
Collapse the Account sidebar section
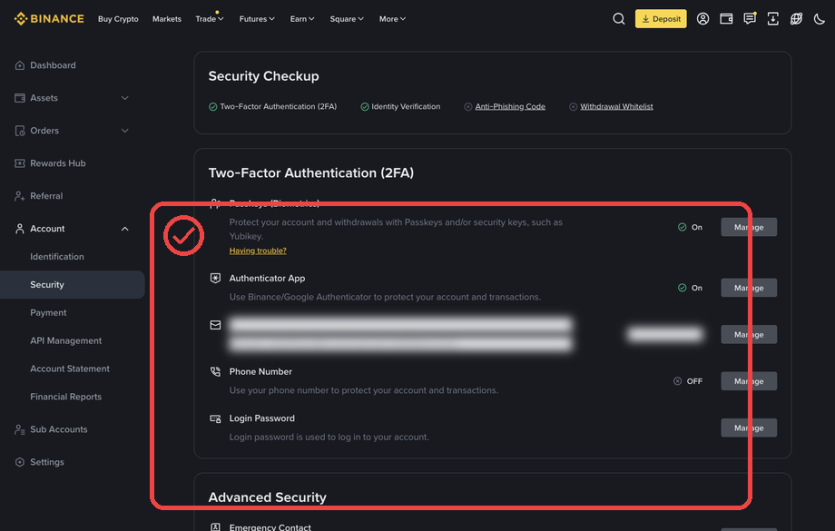[125, 228]
